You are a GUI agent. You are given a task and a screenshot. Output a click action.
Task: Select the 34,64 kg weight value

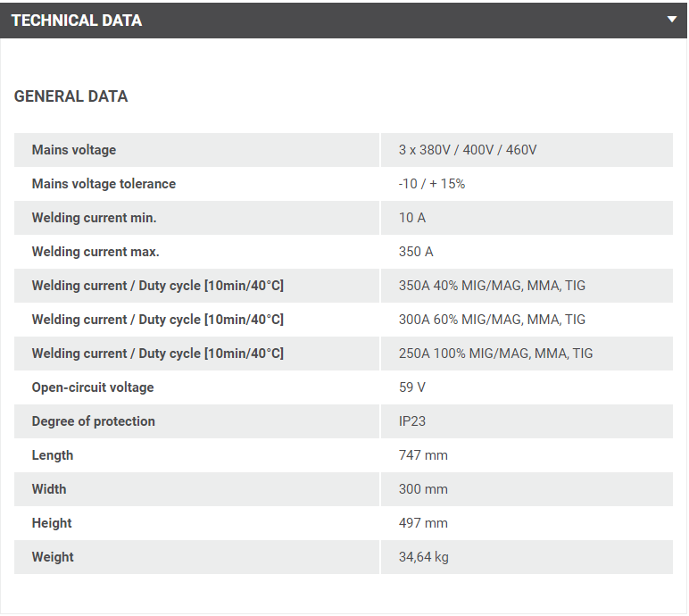pyautogui.click(x=424, y=557)
